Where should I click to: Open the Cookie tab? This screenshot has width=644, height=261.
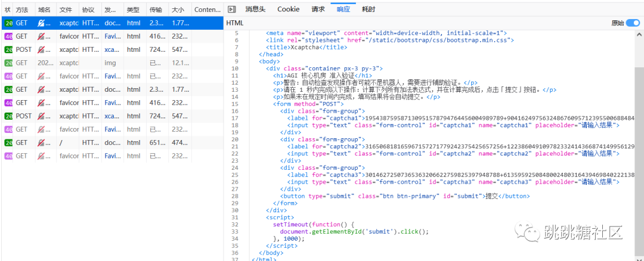coord(289,9)
